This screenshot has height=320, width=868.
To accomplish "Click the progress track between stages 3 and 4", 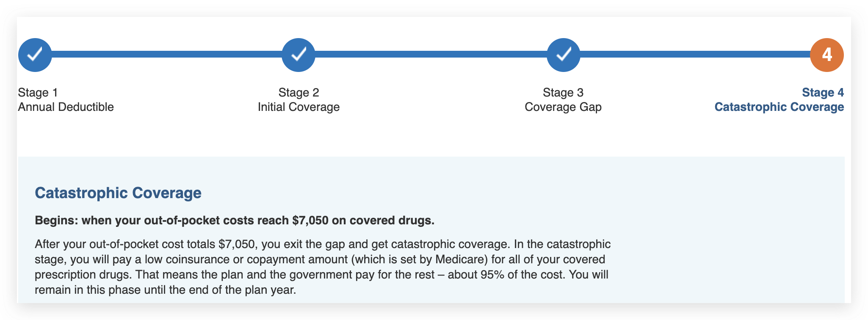I will coord(694,54).
